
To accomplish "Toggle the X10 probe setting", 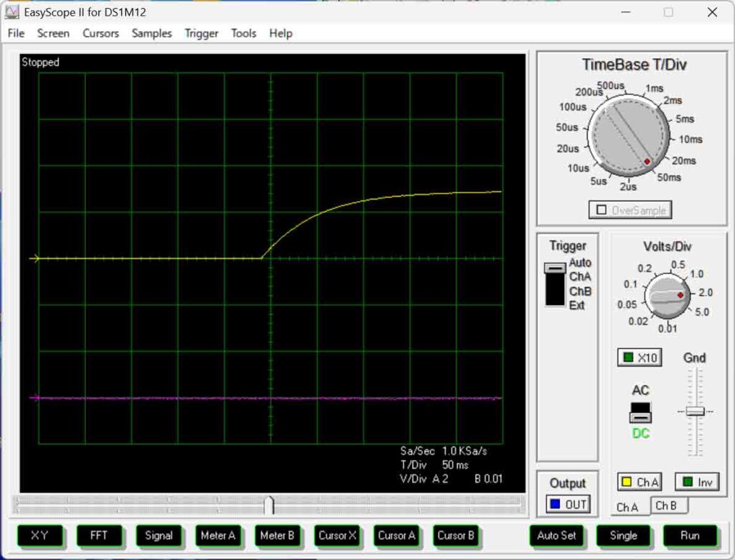I will (x=640, y=358).
